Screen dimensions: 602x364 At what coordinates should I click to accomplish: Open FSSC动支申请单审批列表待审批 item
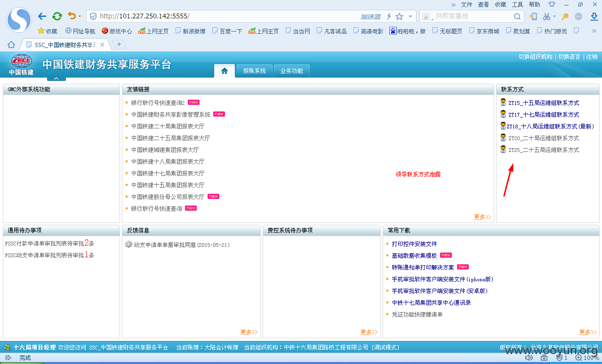(x=49, y=255)
